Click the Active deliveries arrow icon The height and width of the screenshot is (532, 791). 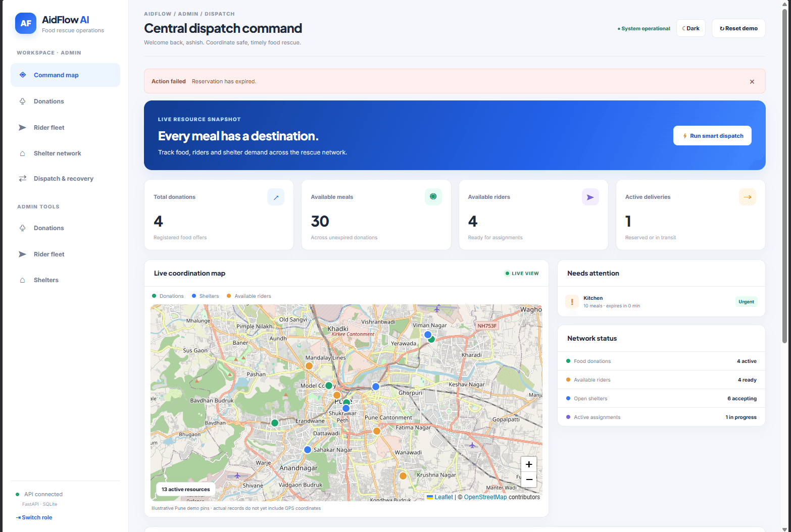point(748,197)
